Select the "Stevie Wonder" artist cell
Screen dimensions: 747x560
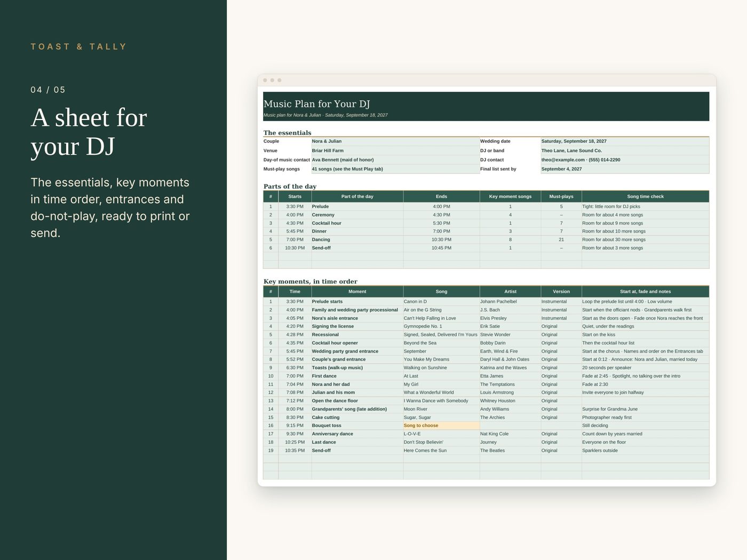(510, 335)
